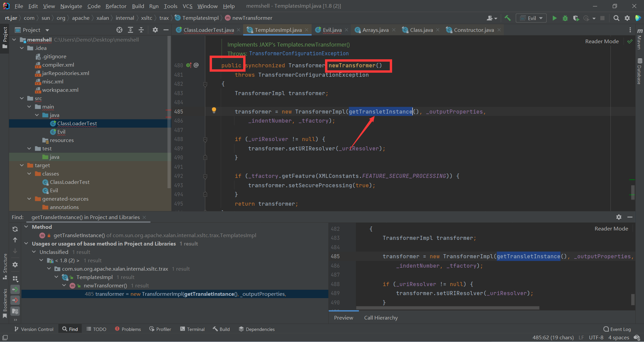Viewport: 644px width, 342px height.
Task: Collapse the target folder
Action: (22, 165)
